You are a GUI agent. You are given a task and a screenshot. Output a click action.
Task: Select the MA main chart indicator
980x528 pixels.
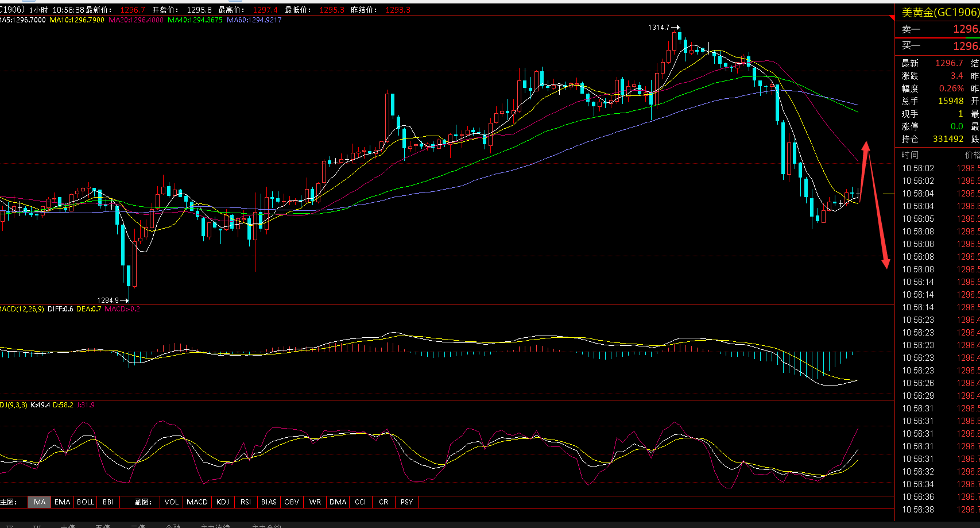(39, 502)
